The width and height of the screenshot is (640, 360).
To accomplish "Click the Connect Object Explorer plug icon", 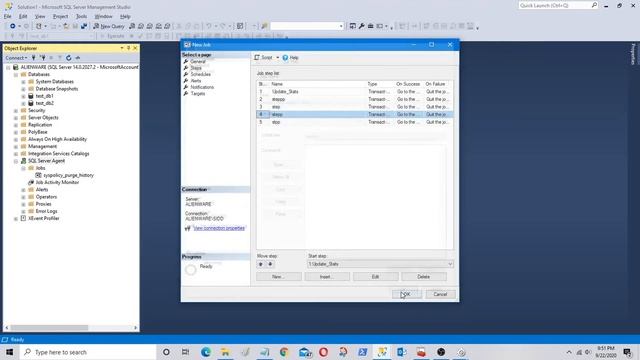I will tap(34, 58).
